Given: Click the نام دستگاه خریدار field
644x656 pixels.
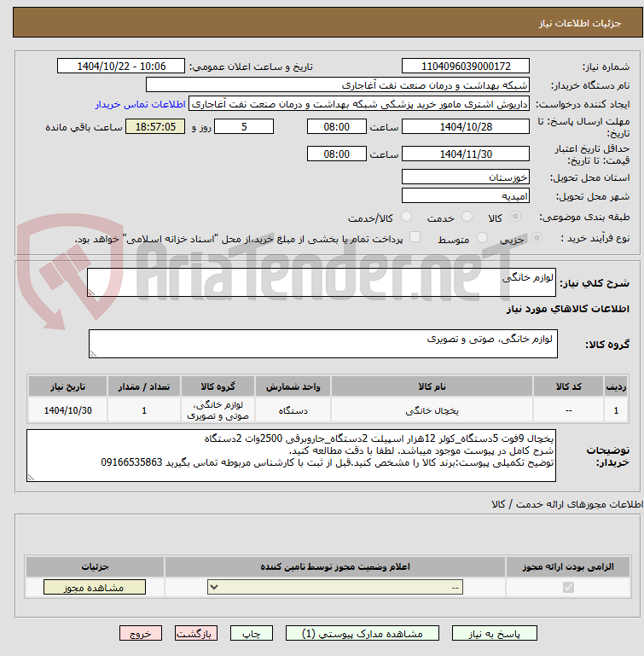Looking at the screenshot, I should click(x=338, y=85).
